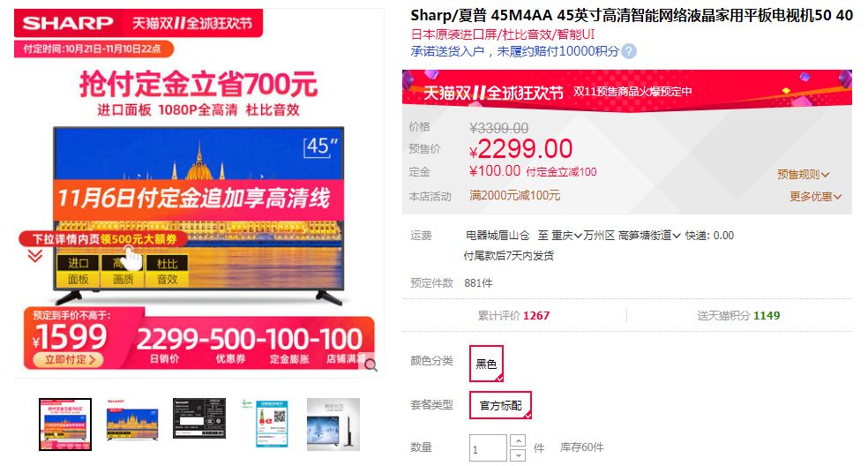Click the question mark help icon
The image size is (868, 466).
point(629,51)
